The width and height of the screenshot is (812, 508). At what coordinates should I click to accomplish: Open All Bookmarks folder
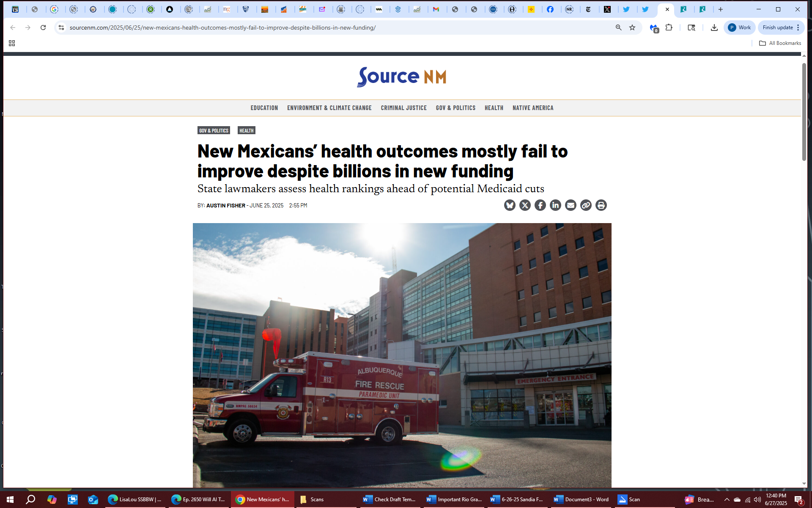tap(780, 43)
